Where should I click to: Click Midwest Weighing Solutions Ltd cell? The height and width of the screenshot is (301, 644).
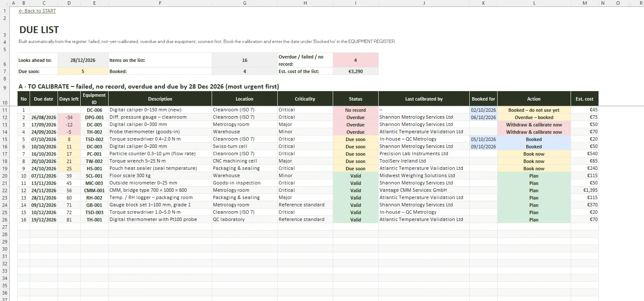coord(424,176)
